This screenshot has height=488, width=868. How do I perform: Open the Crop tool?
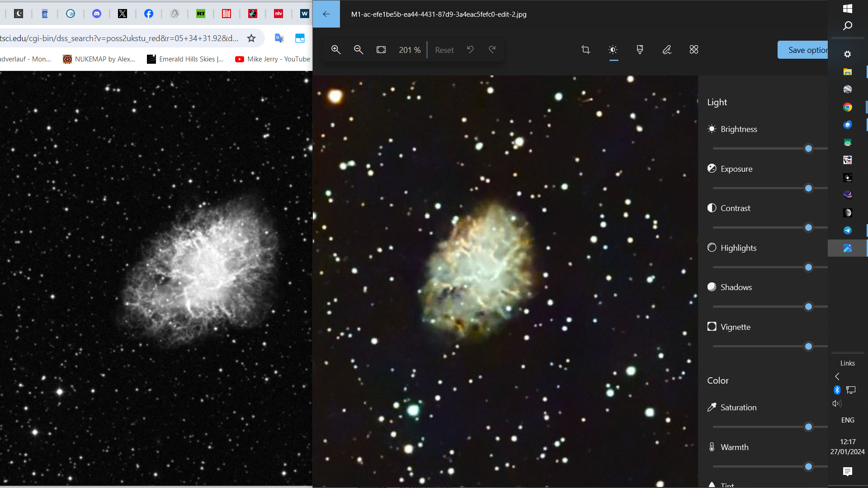pos(585,50)
